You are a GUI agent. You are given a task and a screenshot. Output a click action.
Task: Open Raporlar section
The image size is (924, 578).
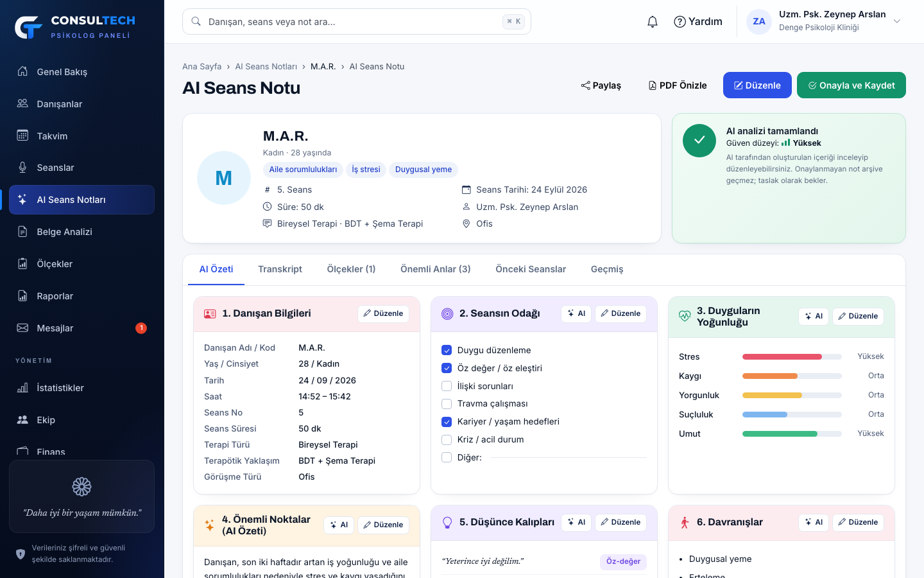(x=81, y=296)
